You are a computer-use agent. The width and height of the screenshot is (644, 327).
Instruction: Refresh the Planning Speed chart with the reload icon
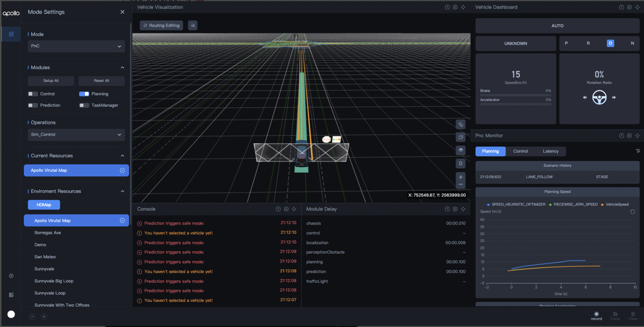point(632,211)
